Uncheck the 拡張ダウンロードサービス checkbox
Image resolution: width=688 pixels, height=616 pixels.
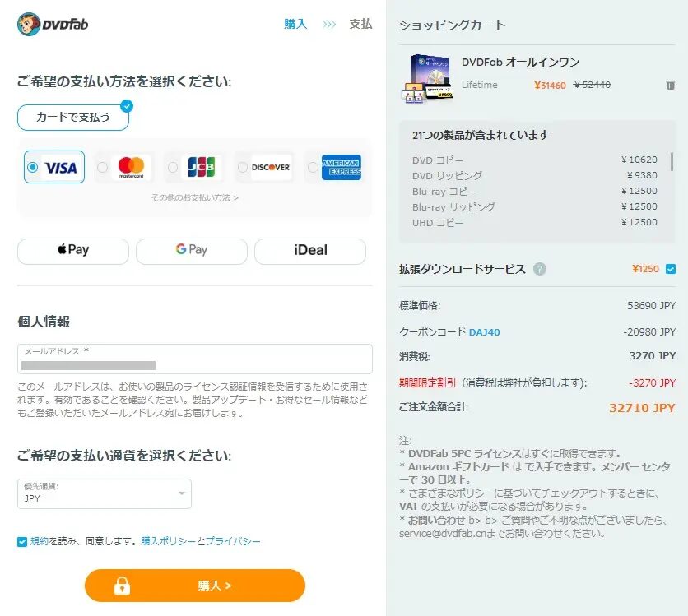(670, 269)
